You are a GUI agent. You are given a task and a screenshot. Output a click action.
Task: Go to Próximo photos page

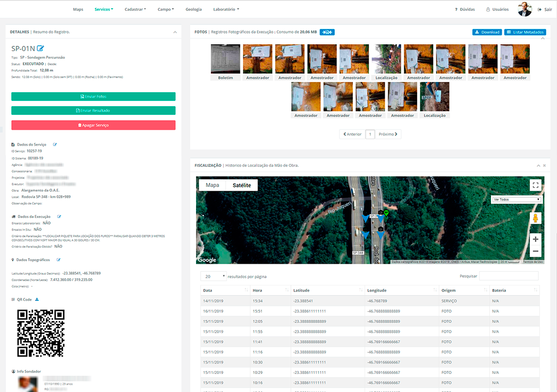(x=388, y=134)
